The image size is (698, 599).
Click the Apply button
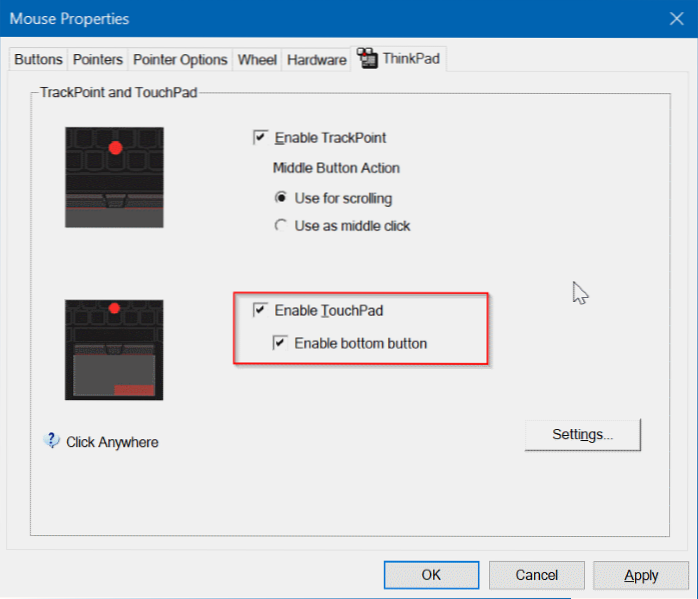pyautogui.click(x=641, y=575)
